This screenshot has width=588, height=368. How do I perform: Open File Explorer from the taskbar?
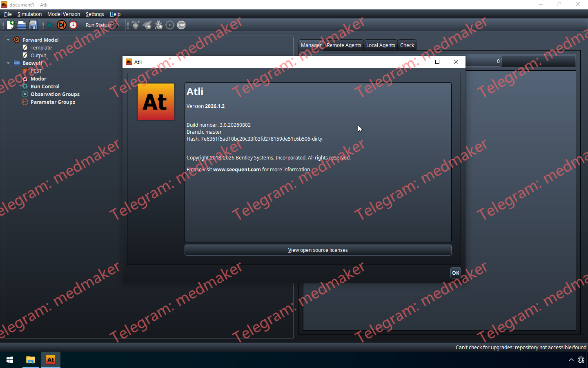click(x=30, y=360)
